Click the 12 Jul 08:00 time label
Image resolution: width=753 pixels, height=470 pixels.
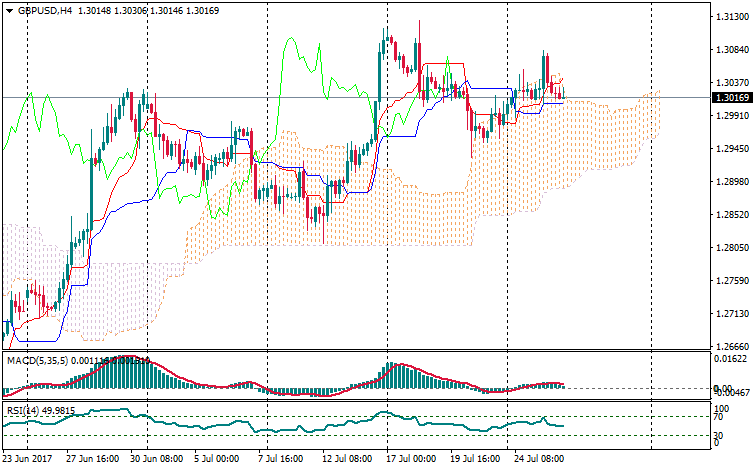347,459
